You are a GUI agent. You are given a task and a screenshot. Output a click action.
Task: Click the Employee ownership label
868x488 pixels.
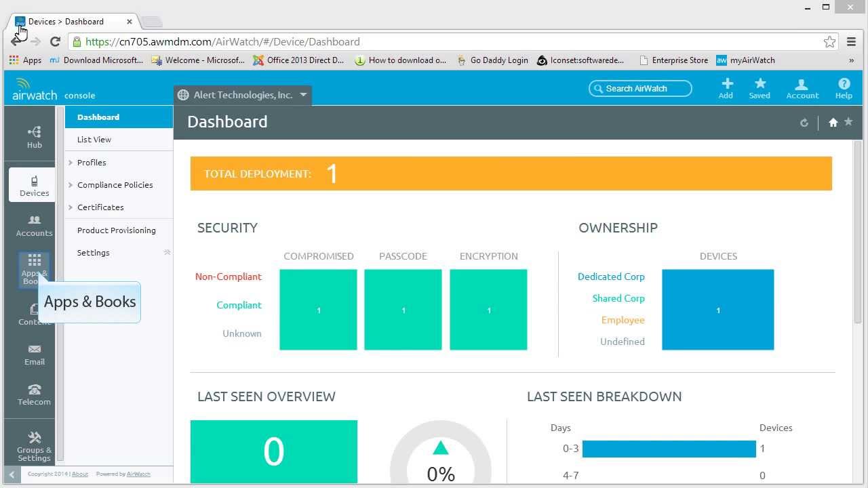pyautogui.click(x=623, y=320)
